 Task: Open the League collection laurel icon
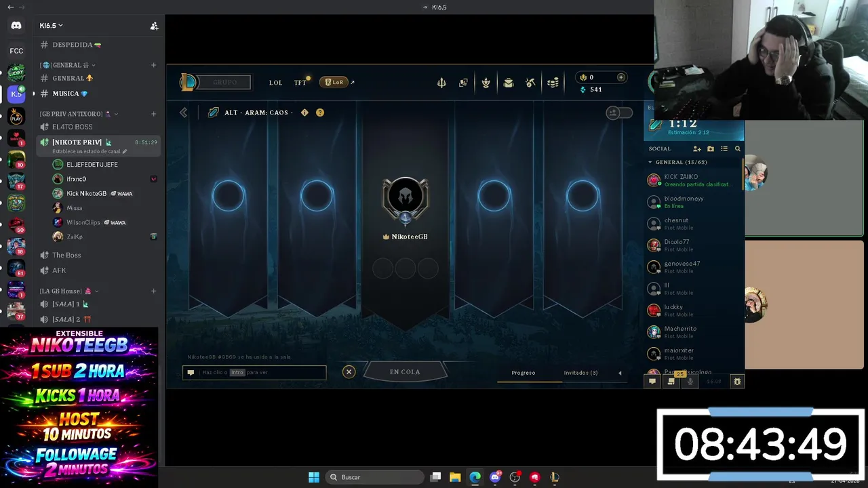point(486,83)
